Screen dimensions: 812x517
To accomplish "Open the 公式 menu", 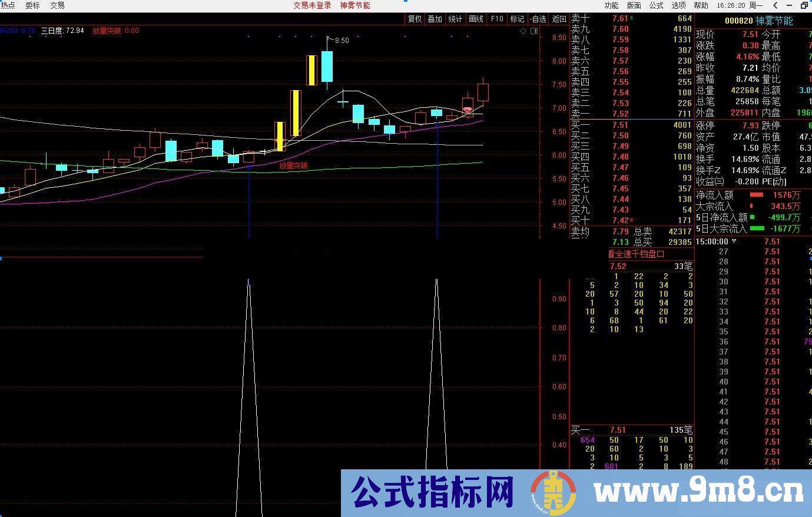I will (x=656, y=5).
